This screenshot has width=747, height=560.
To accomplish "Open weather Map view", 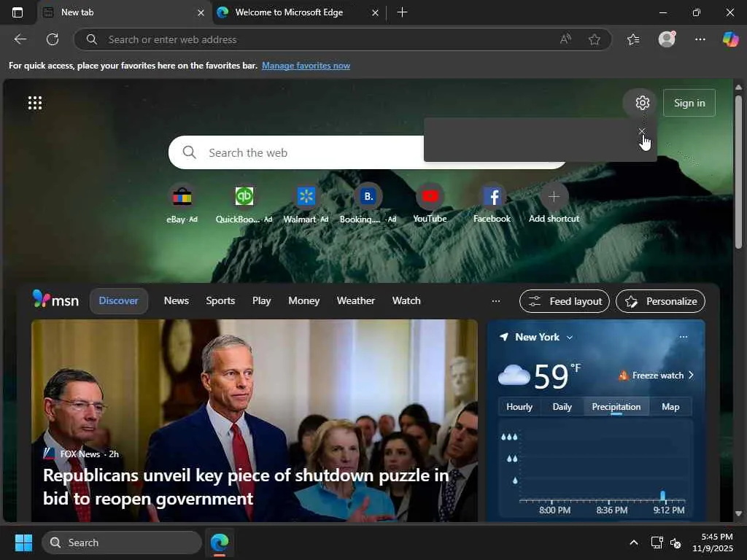I will coord(670,407).
